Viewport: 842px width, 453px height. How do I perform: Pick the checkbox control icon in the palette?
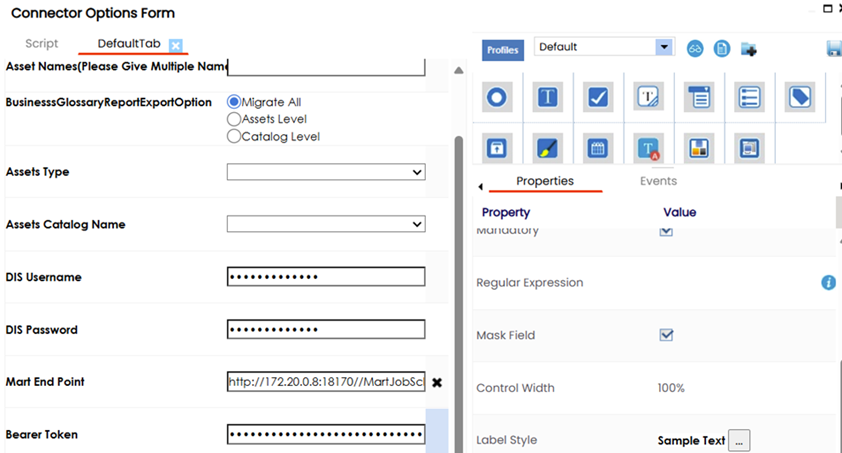click(597, 97)
